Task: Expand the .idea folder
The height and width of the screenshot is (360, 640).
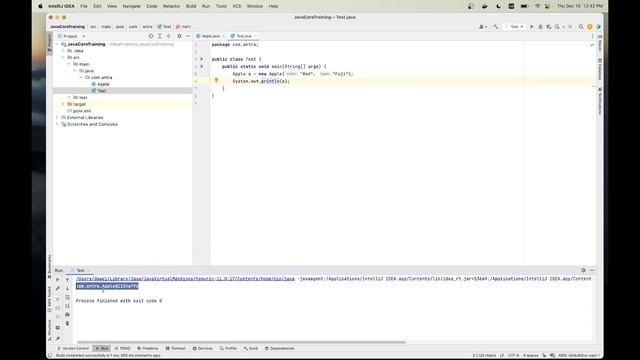Action: pyautogui.click(x=63, y=51)
